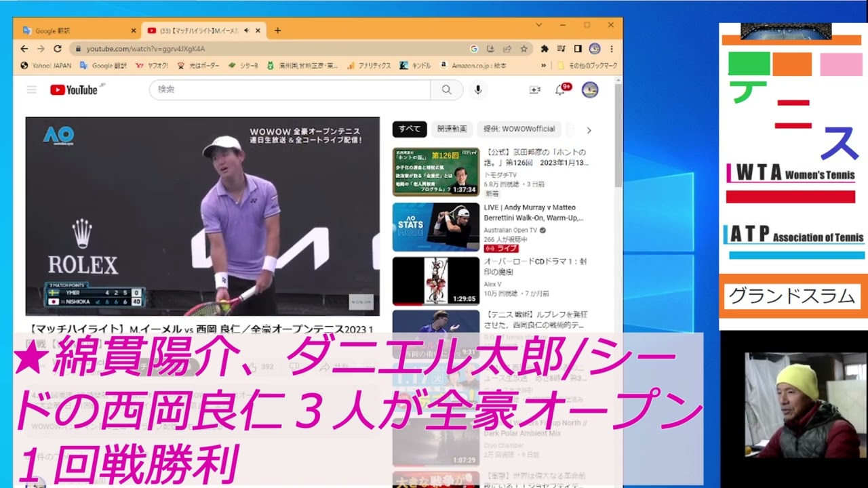
Task: Reload the page with browser refresh icon
Action: (x=58, y=49)
